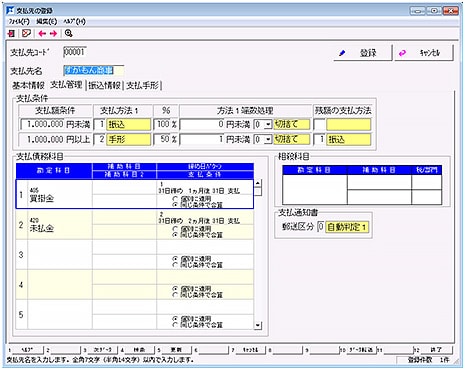465x370 pixels.
Task: Select 同じ条件で合算 radio in row 4
Action: [x=175, y=295]
